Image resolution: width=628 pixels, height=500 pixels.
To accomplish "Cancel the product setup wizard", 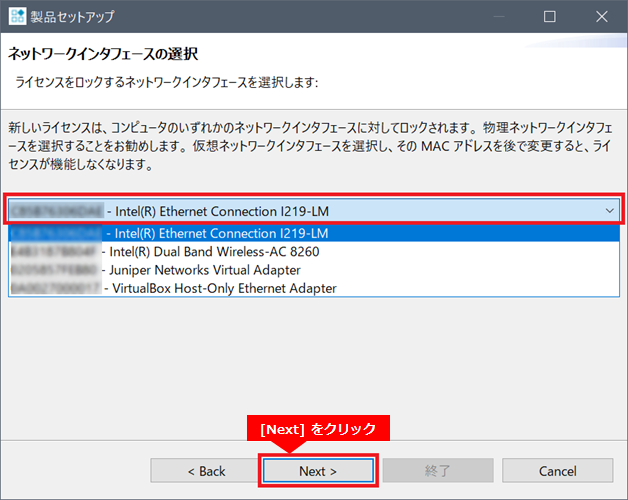I will pyautogui.click(x=558, y=471).
